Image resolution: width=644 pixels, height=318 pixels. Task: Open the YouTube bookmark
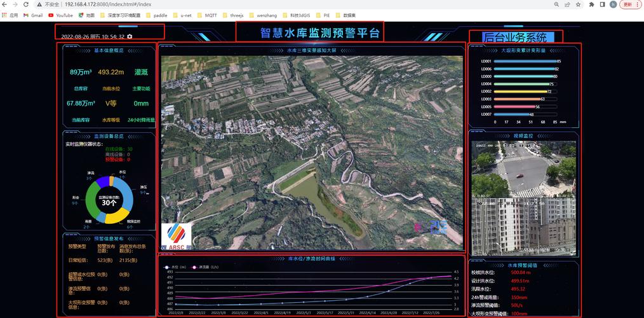point(61,15)
